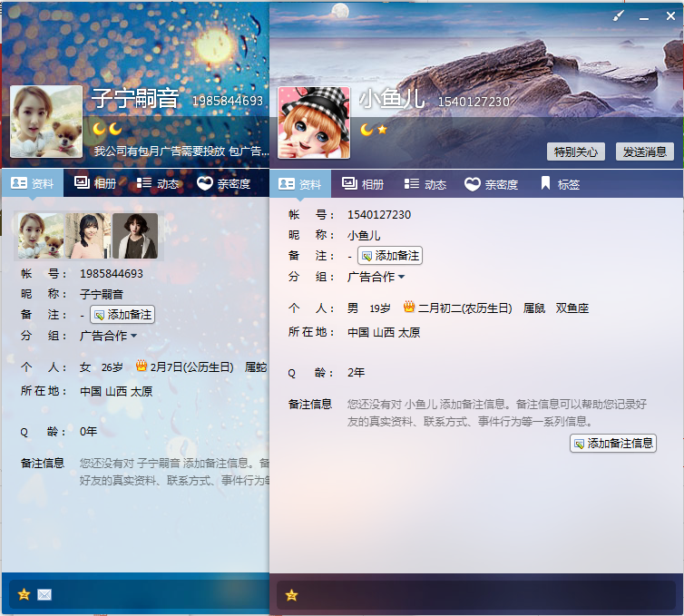Click 小鱼儿's cartoon avatar picture
The width and height of the screenshot is (684, 616).
[314, 122]
